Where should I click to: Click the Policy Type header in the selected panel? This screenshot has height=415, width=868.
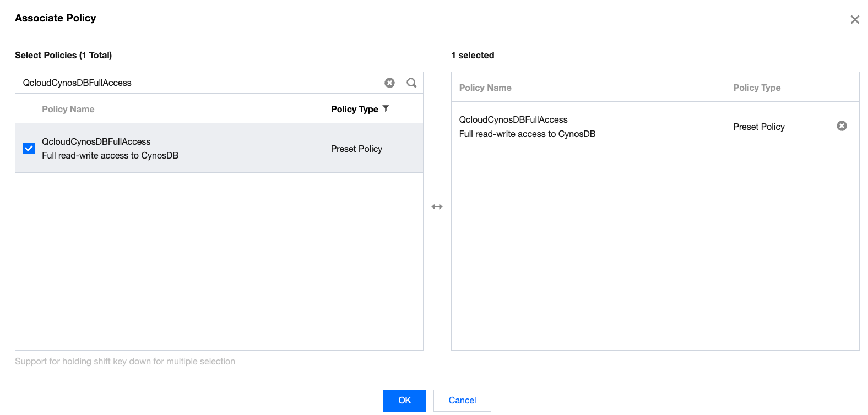pos(757,88)
